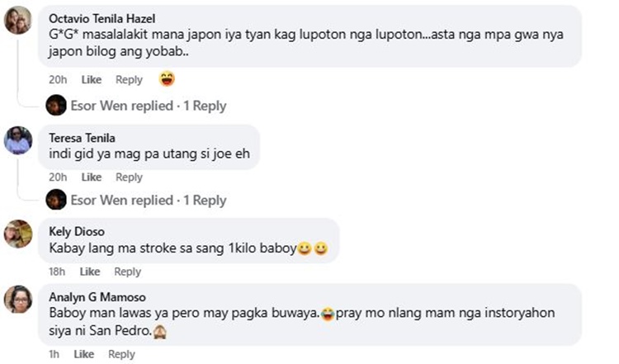Click Esor Wen's avatar under Octavio's comment
This screenshot has height=364, width=619.
[56, 106]
